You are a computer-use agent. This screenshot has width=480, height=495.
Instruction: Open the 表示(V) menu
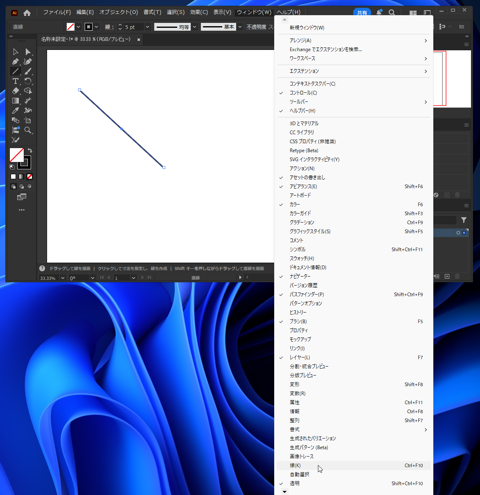(x=222, y=12)
